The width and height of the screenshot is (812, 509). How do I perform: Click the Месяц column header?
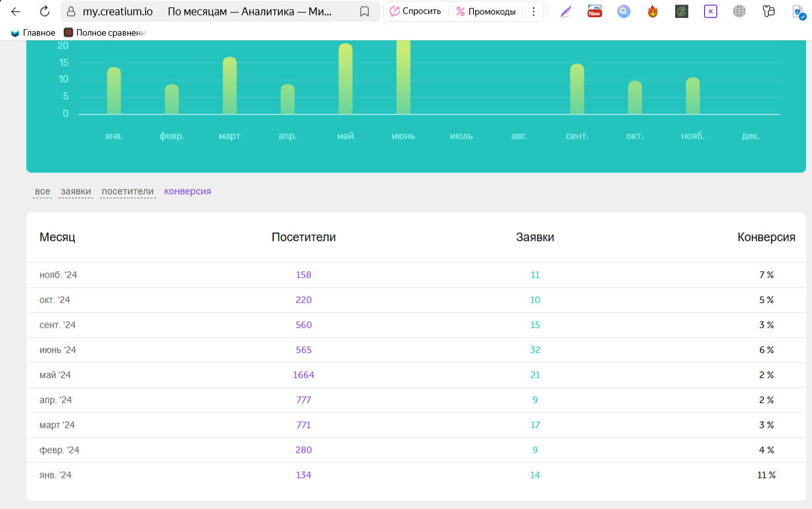click(57, 237)
